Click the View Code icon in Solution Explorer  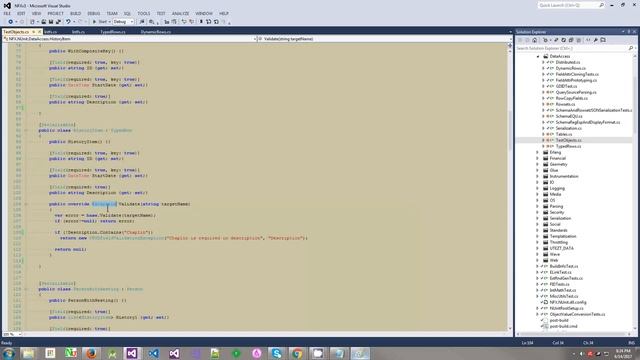click(588, 40)
